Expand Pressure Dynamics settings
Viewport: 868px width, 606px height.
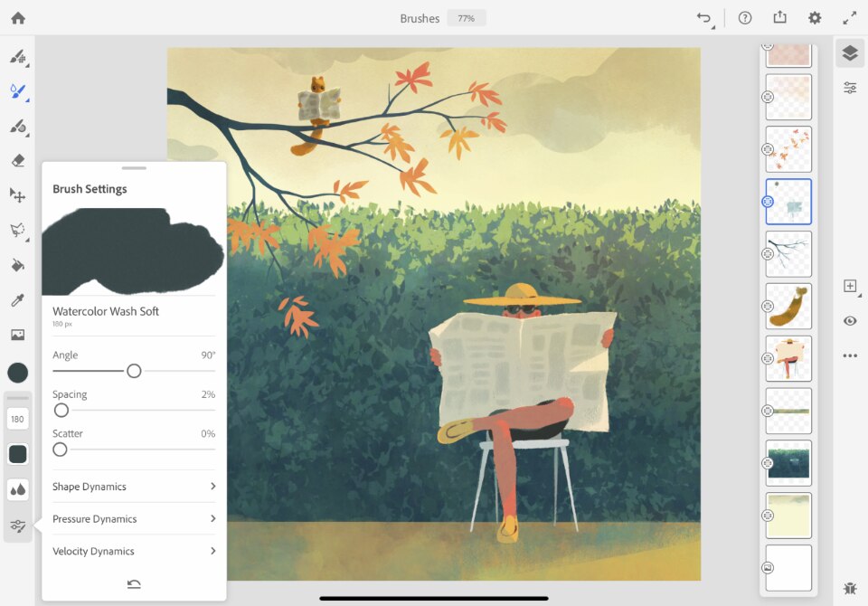click(x=134, y=518)
